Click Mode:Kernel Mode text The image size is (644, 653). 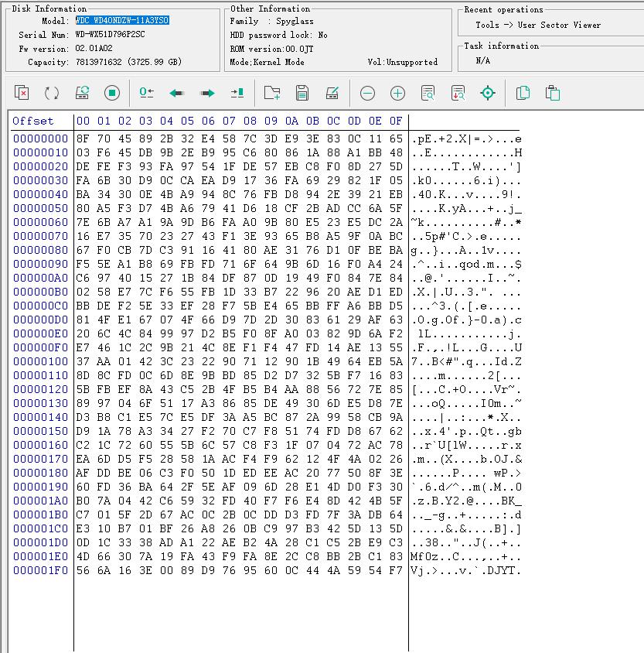267,62
